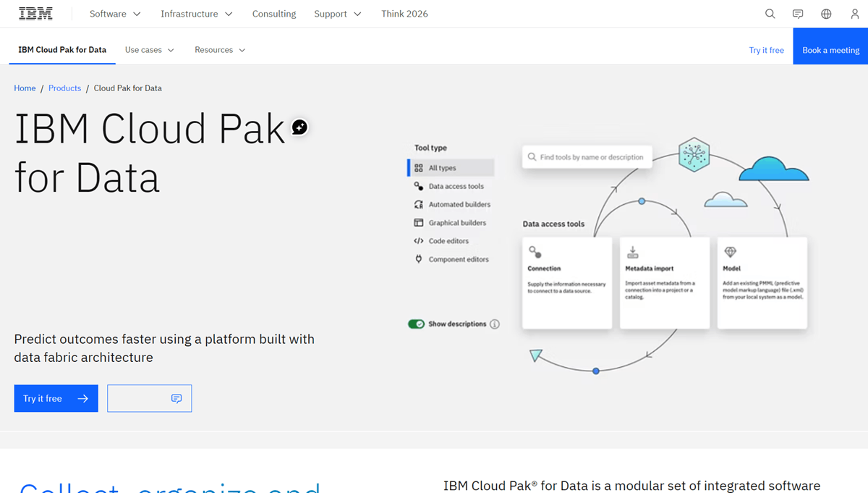Click the Connection card icon
This screenshot has width=868, height=493.
point(535,252)
